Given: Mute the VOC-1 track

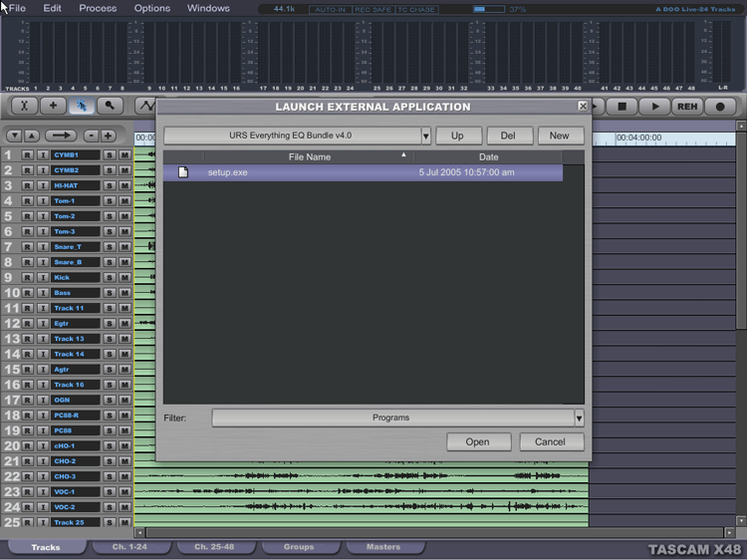Looking at the screenshot, I should click(x=124, y=491).
